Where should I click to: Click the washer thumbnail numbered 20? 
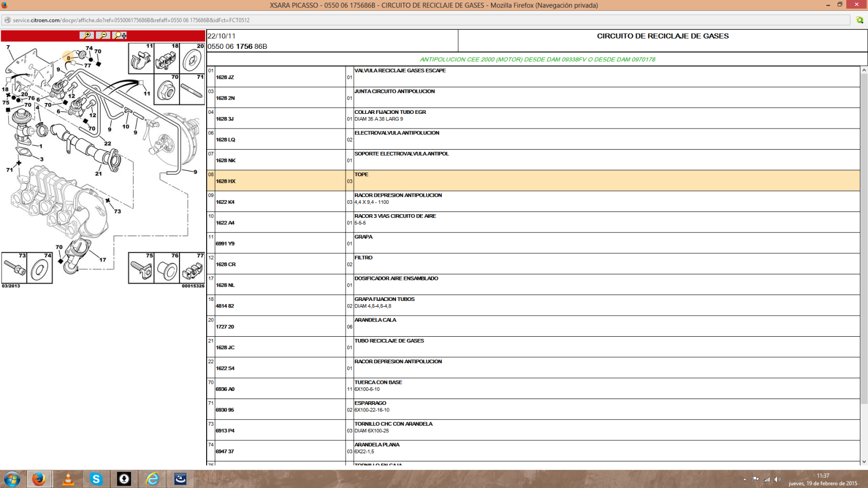click(x=193, y=59)
